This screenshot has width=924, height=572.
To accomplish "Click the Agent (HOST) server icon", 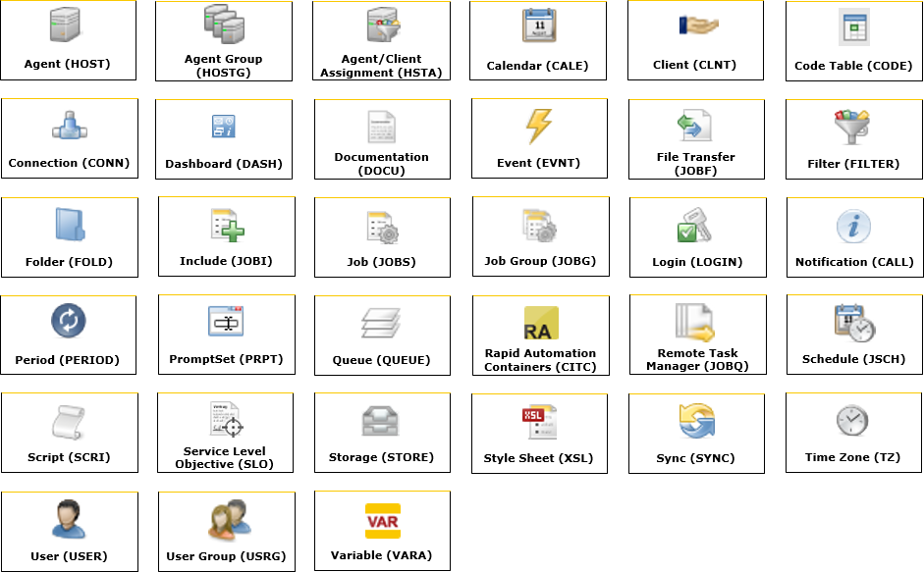I will [67, 26].
